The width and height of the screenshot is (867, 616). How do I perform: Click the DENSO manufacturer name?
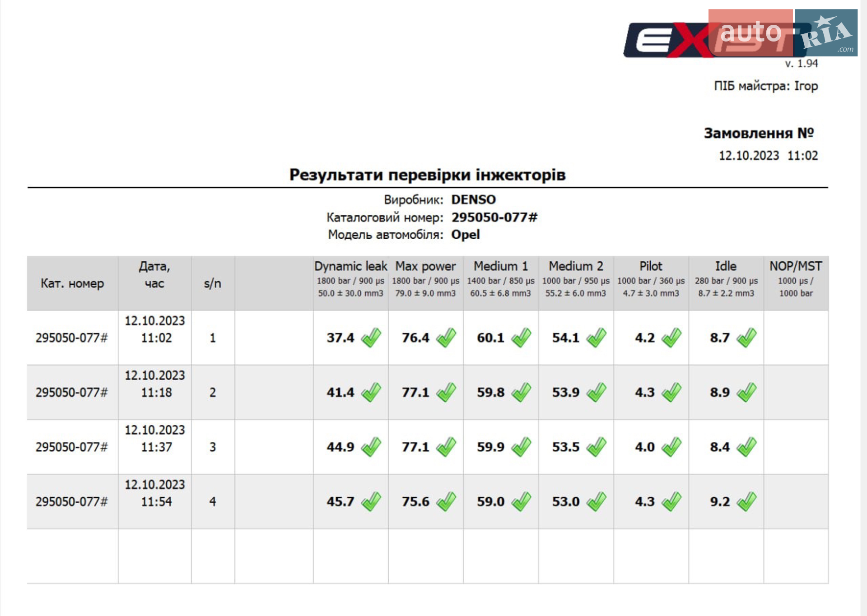click(x=473, y=199)
